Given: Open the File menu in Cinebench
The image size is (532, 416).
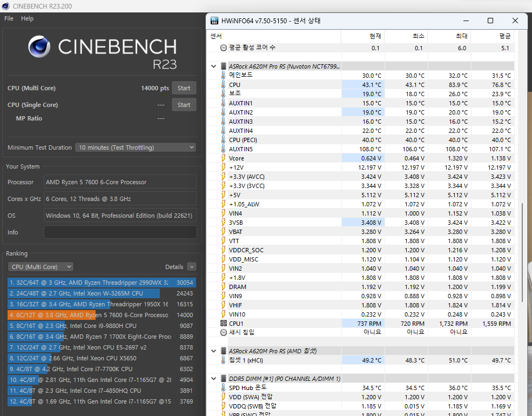Looking at the screenshot, I should click(9, 18).
